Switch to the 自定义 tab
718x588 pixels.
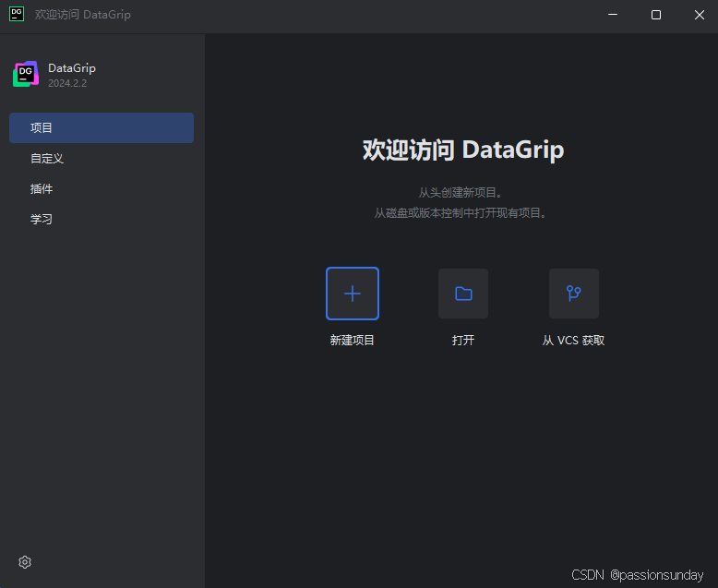[102, 159]
